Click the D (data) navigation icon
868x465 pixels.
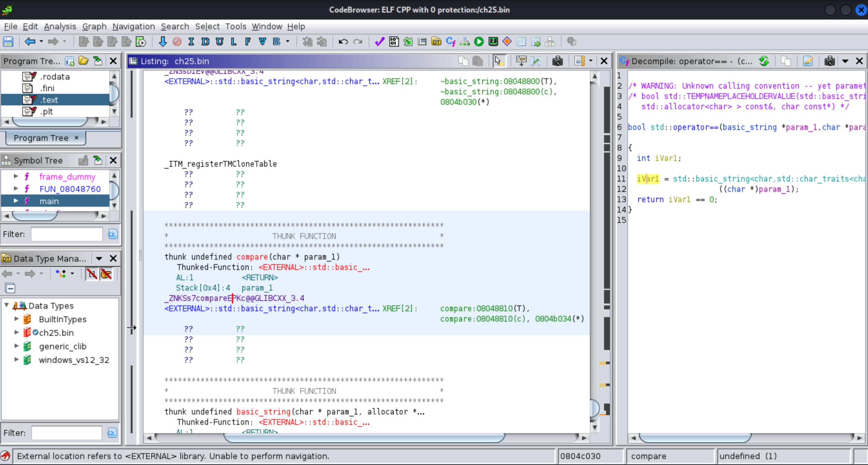(x=205, y=42)
